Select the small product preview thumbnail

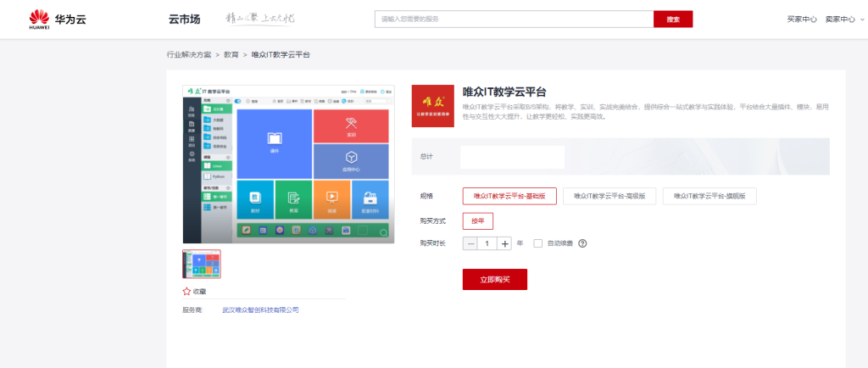[x=202, y=265]
